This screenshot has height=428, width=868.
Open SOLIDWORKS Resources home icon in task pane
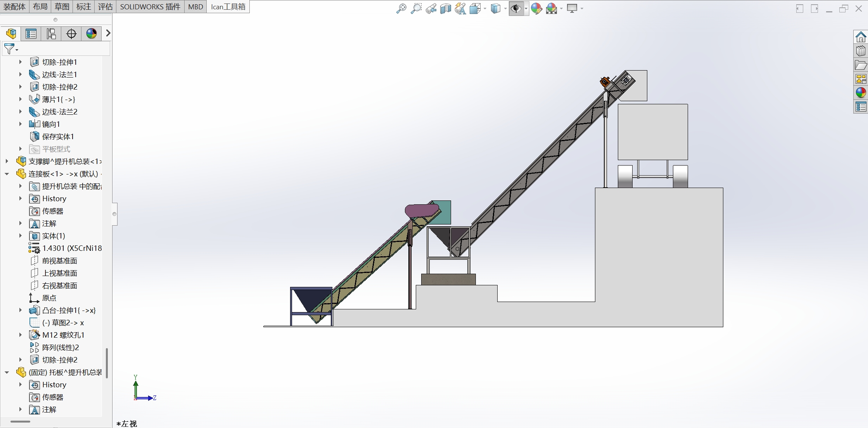[x=861, y=37]
